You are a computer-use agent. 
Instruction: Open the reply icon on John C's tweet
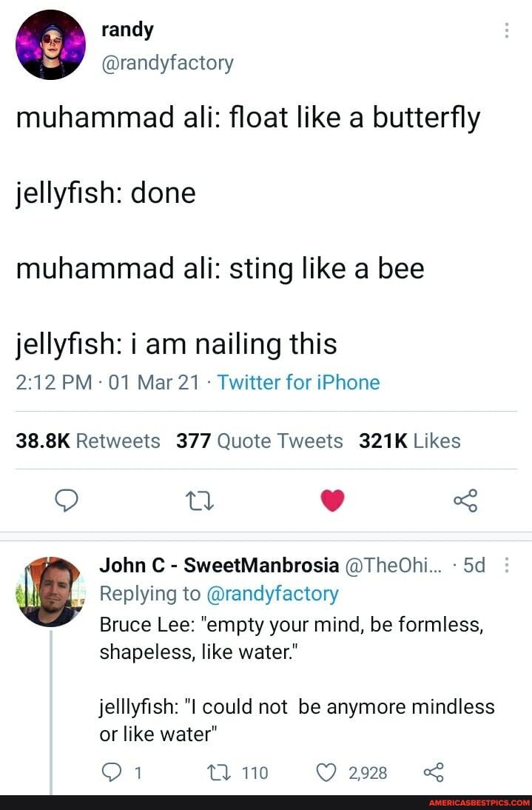coord(111,772)
